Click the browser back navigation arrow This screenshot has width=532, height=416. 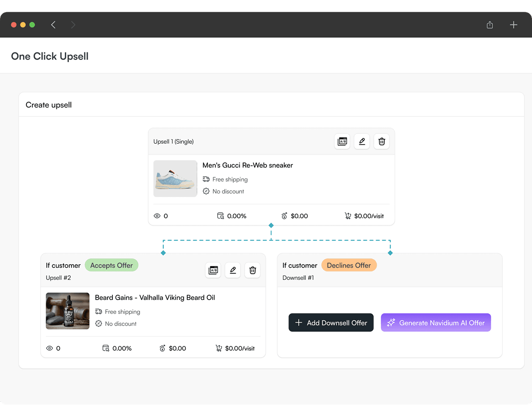(53, 25)
